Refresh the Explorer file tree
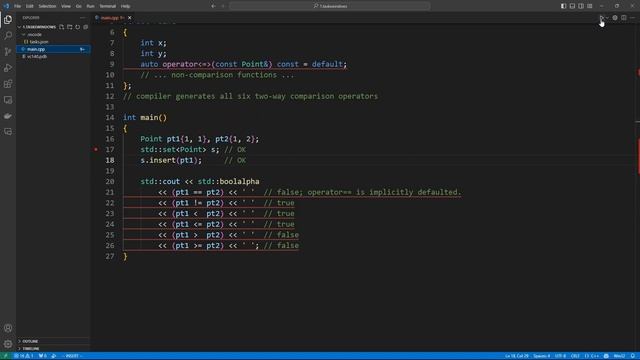 tap(78, 27)
